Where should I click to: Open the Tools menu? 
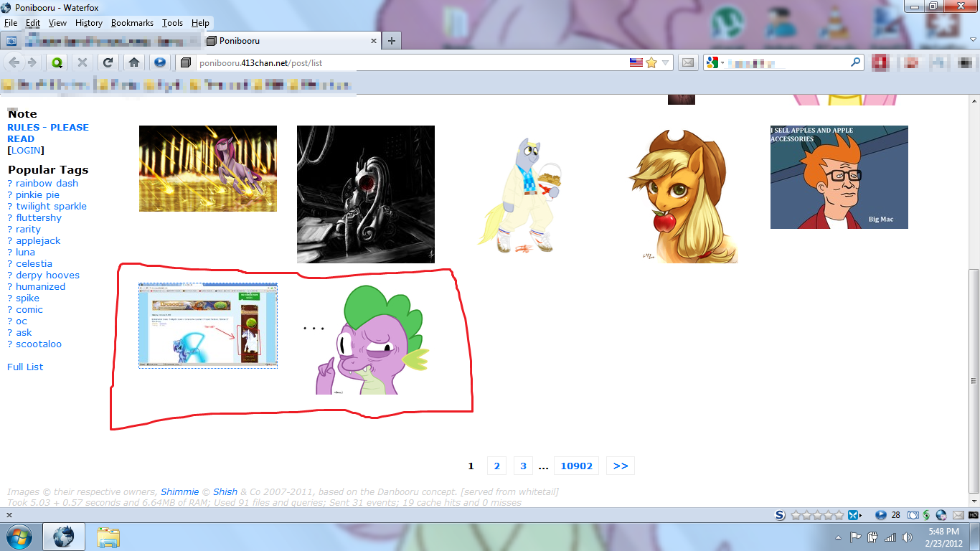(x=172, y=23)
